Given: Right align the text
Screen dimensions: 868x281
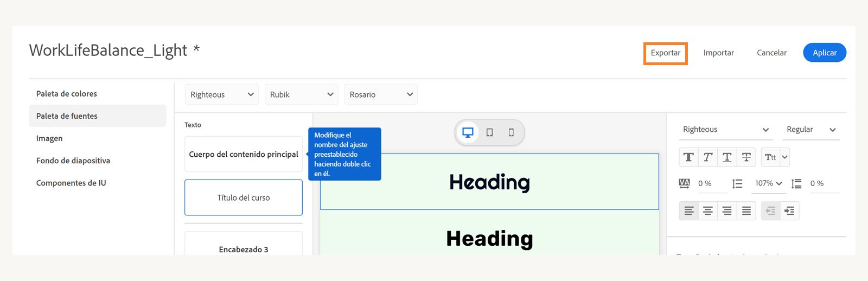Looking at the screenshot, I should (727, 211).
